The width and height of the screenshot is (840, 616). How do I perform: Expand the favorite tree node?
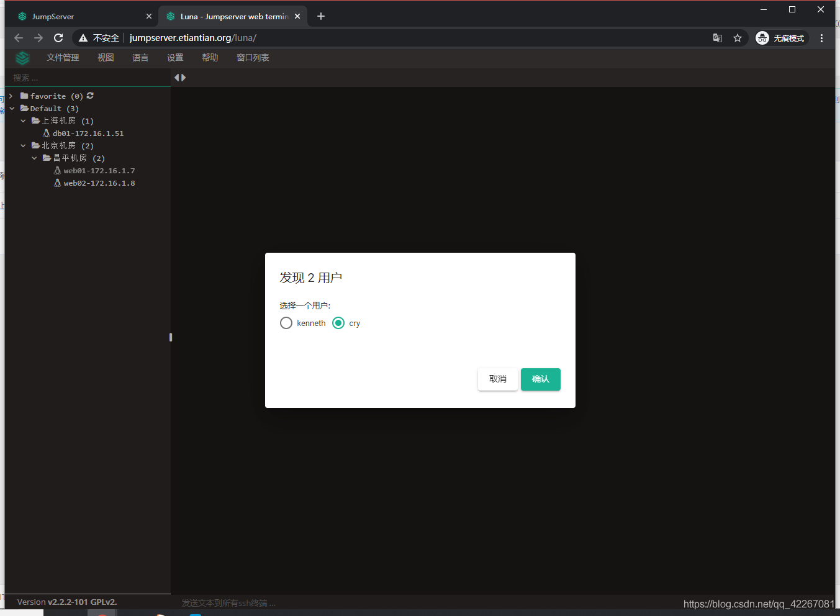(x=11, y=96)
